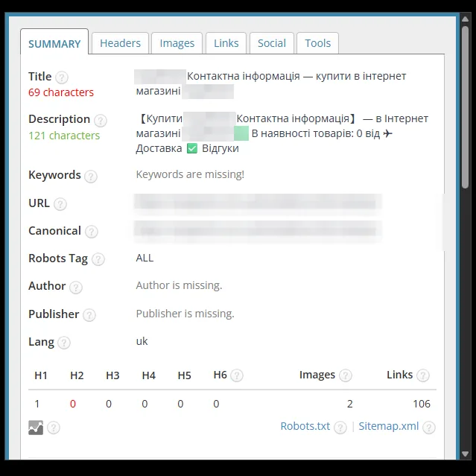Click the H2 column header

(x=77, y=375)
